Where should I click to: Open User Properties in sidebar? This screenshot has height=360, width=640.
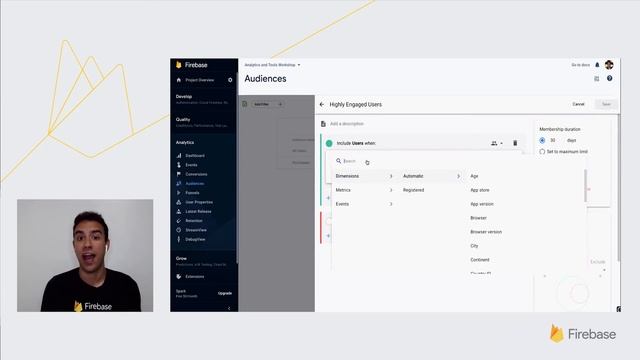click(199, 202)
